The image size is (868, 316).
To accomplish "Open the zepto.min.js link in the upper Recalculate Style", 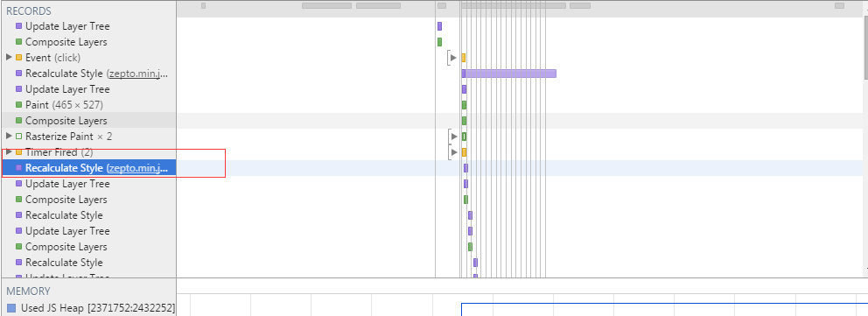I will click(x=136, y=74).
